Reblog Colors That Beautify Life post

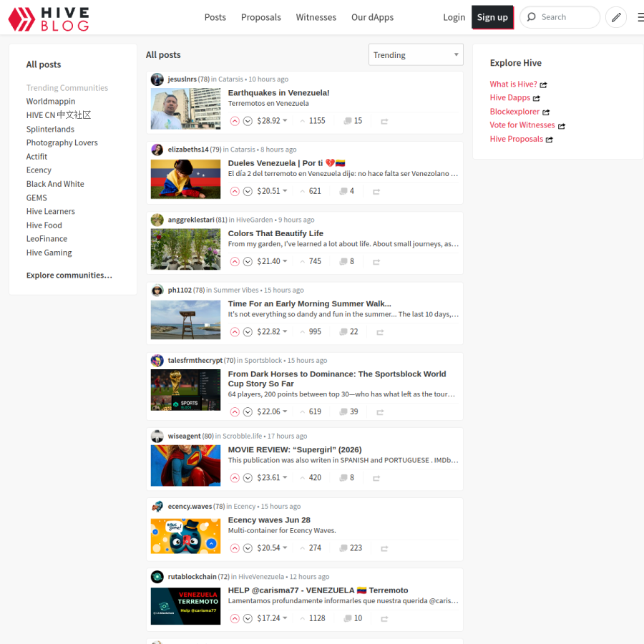click(376, 262)
